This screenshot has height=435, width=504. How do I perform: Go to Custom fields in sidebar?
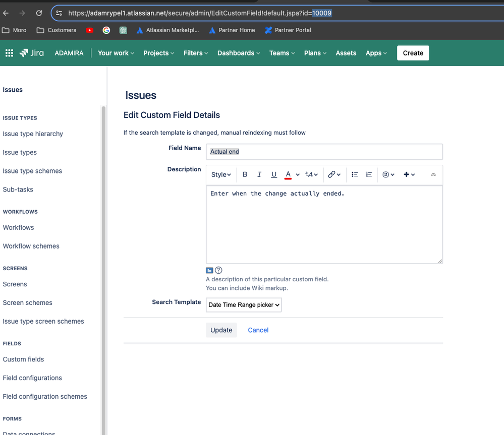(24, 359)
